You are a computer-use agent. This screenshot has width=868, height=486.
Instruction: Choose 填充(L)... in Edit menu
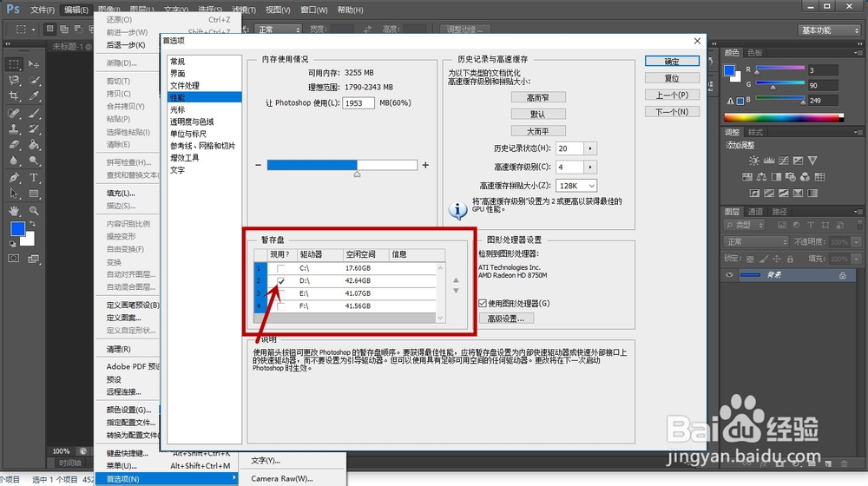point(121,194)
